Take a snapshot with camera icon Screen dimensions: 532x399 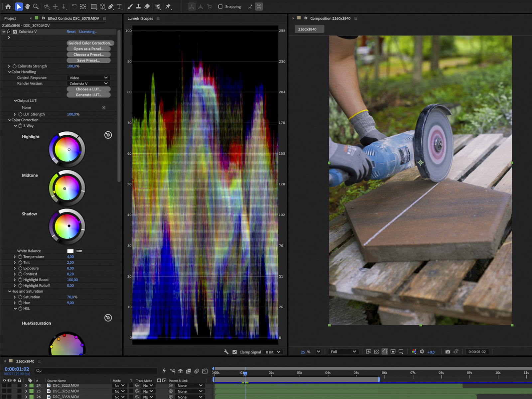448,352
